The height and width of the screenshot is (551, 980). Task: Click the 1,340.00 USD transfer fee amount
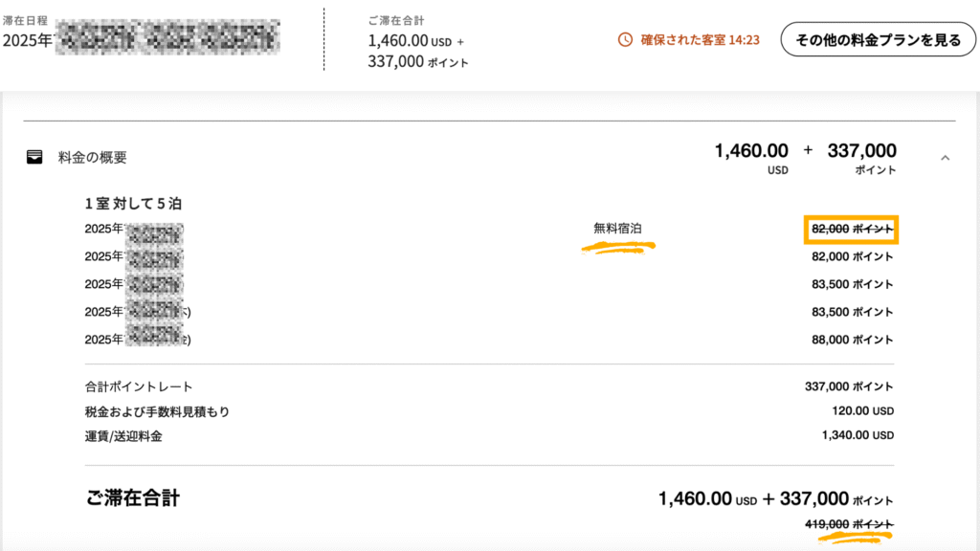[857, 435]
